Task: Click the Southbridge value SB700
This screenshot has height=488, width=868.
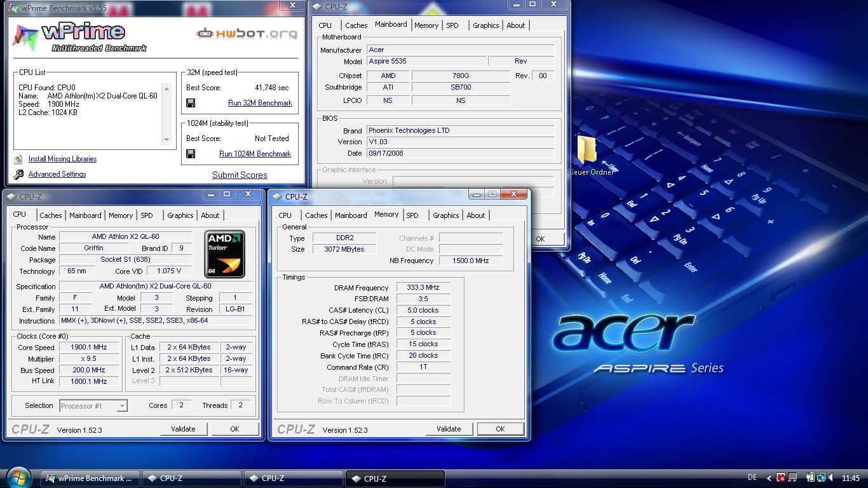Action: click(461, 87)
